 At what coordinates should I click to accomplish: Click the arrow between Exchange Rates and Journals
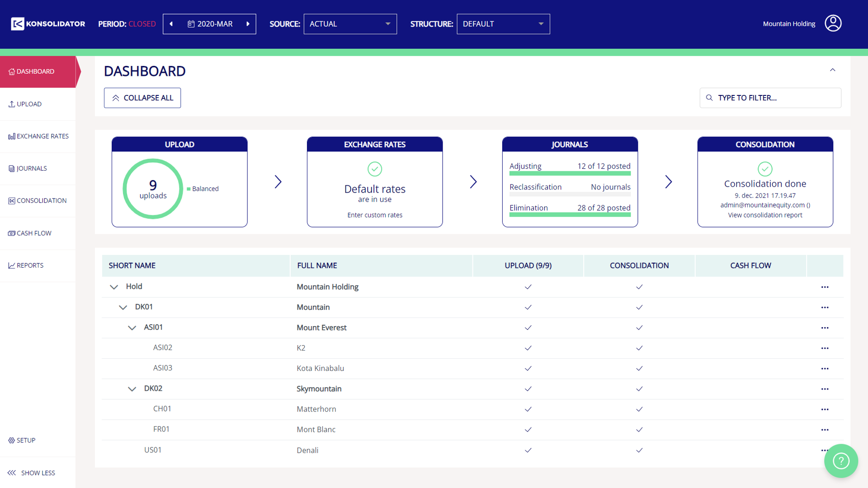tap(473, 182)
